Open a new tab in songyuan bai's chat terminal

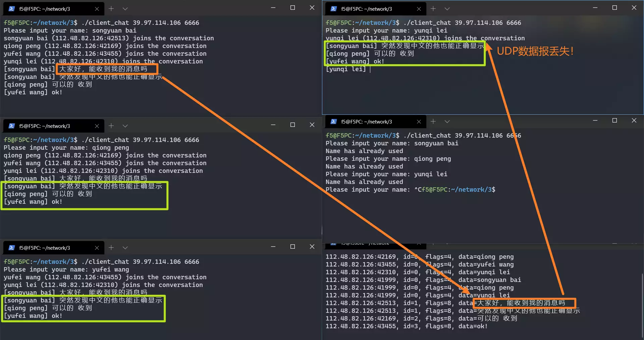point(111,9)
